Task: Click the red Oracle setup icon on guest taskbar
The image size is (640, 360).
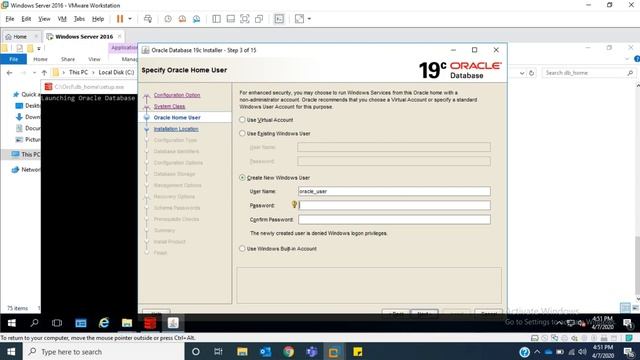Action: (x=150, y=323)
